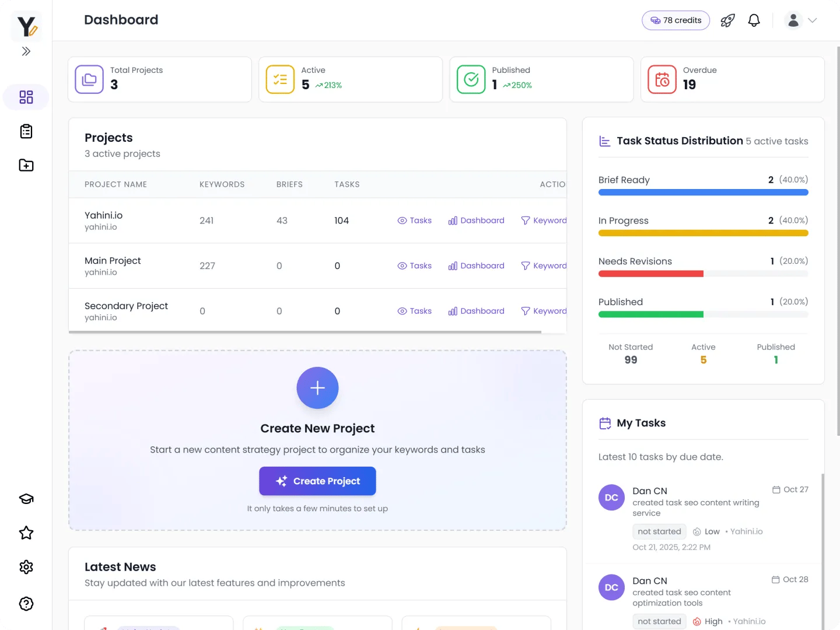The width and height of the screenshot is (840, 630).
Task: Click the In Progress yellow progress bar
Action: click(x=703, y=233)
